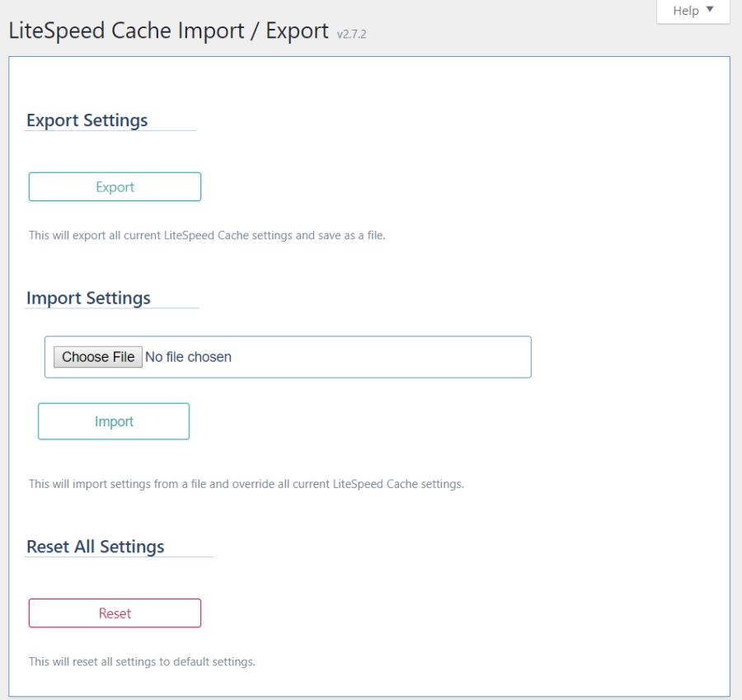
Task: Click the Choose File button
Action: (x=98, y=357)
